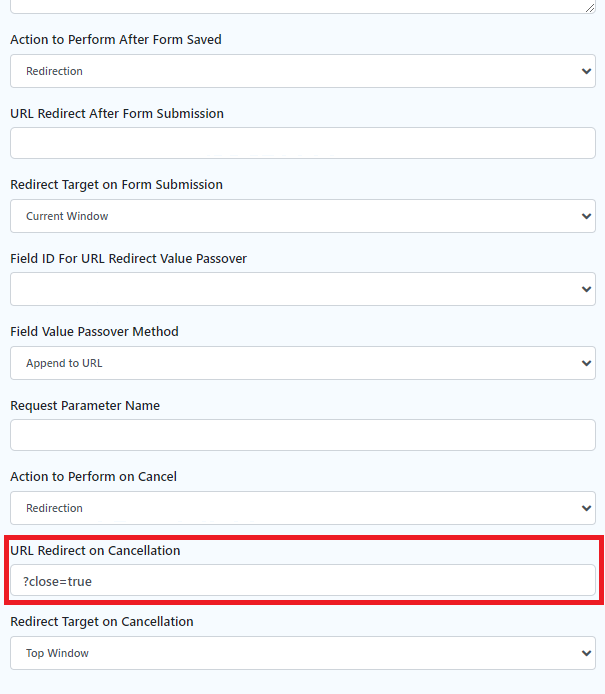Click the 'Field Value Passover Method' label text

click(x=94, y=331)
